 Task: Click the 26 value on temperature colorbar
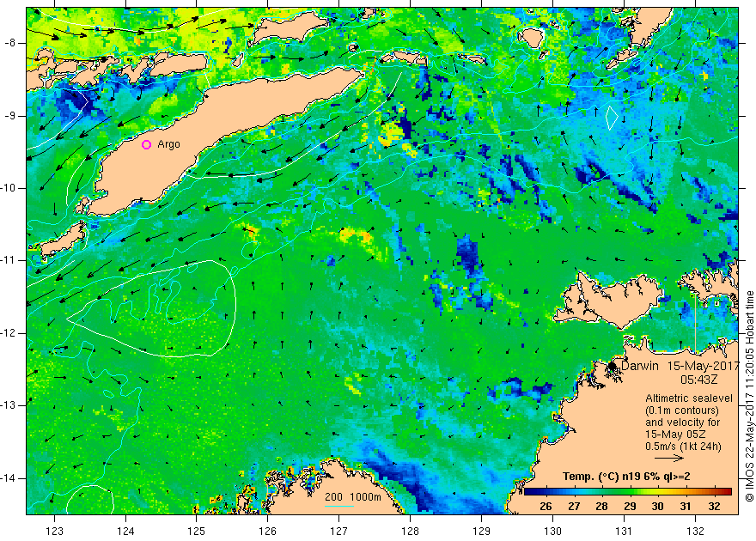click(x=546, y=507)
